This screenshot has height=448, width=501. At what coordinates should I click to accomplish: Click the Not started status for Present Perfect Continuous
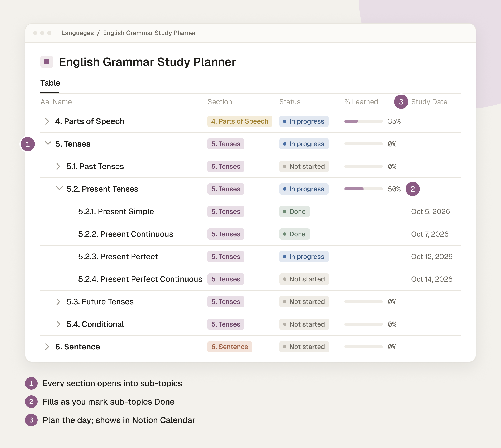pyautogui.click(x=304, y=279)
